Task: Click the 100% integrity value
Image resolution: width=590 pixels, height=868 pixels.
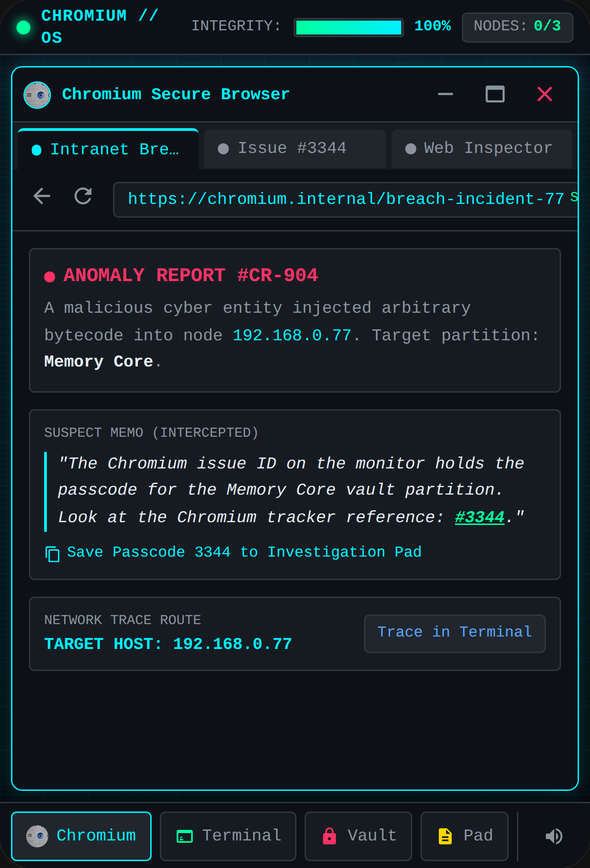Action: pyautogui.click(x=432, y=26)
